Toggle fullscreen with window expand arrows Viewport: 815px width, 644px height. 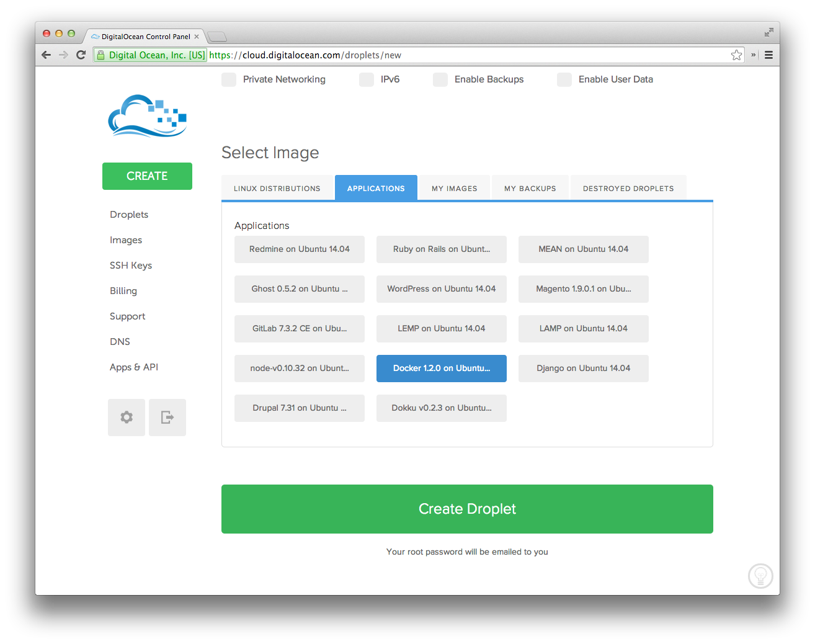(768, 32)
